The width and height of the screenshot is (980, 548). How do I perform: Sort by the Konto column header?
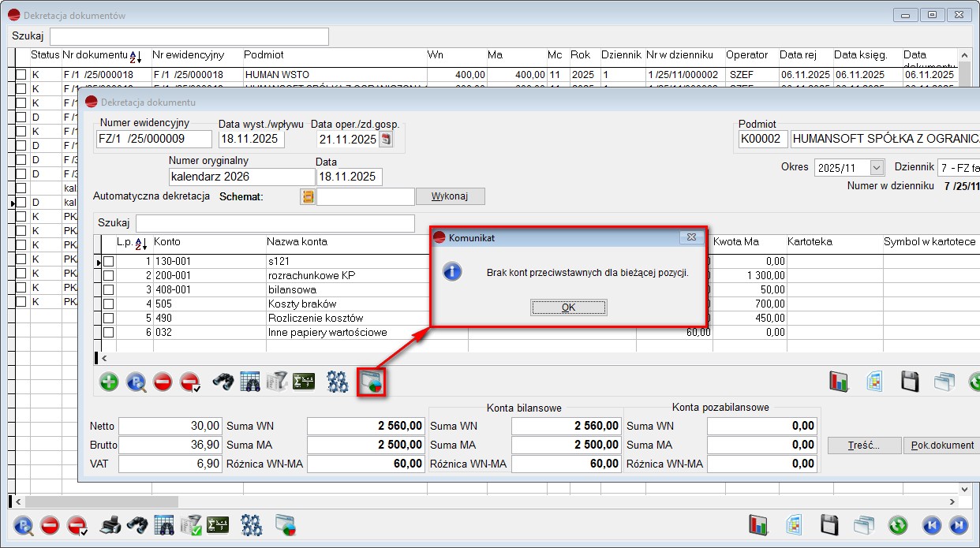click(x=166, y=241)
